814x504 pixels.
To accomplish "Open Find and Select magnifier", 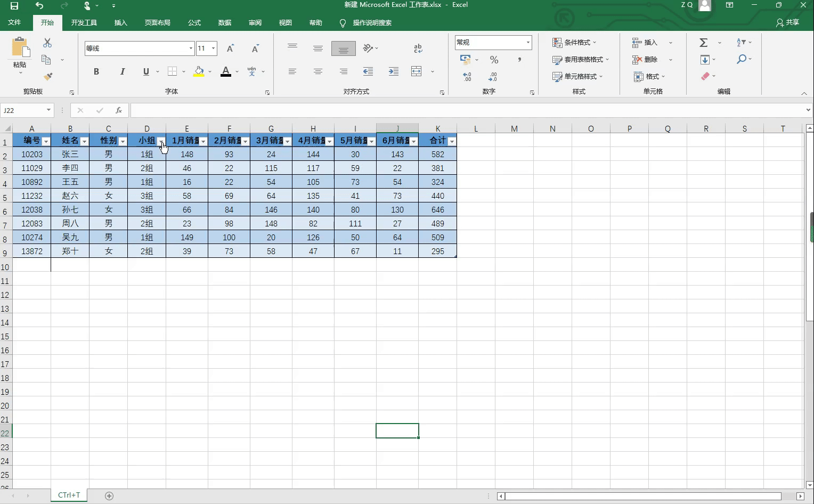I will tap(741, 60).
